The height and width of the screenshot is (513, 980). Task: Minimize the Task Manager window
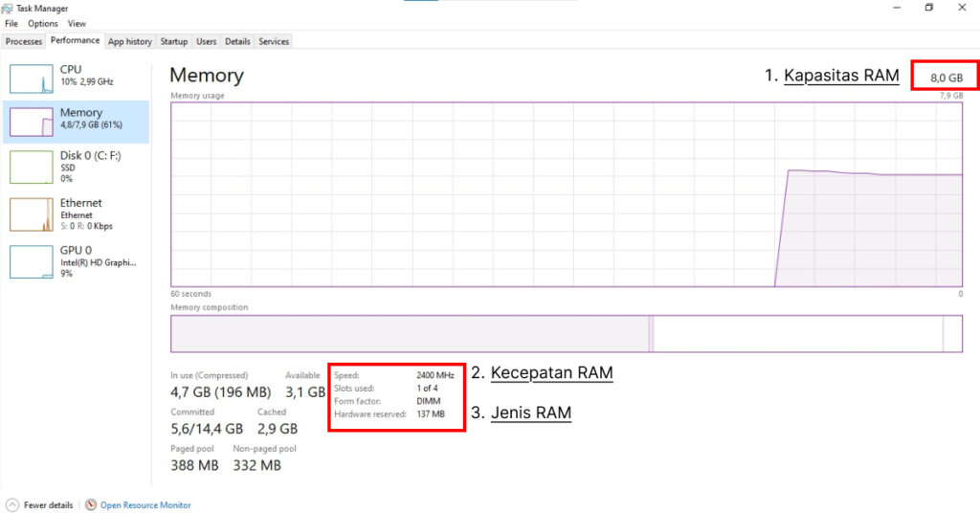(x=897, y=8)
